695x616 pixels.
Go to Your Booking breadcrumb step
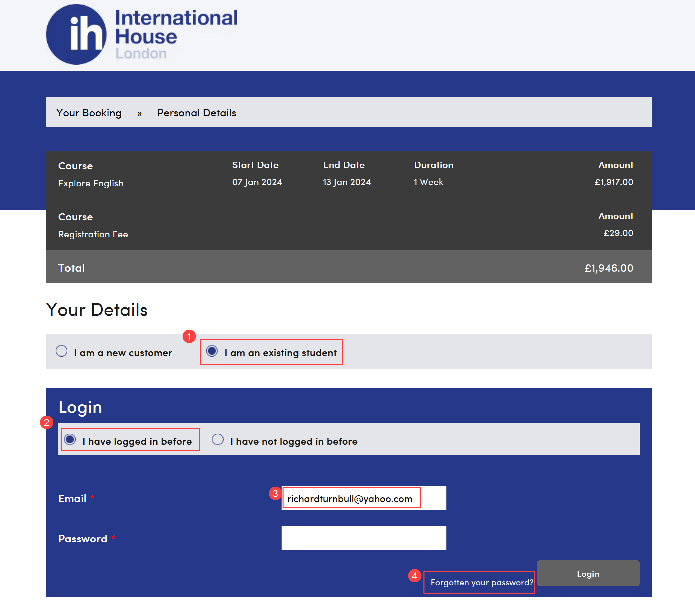[89, 113]
